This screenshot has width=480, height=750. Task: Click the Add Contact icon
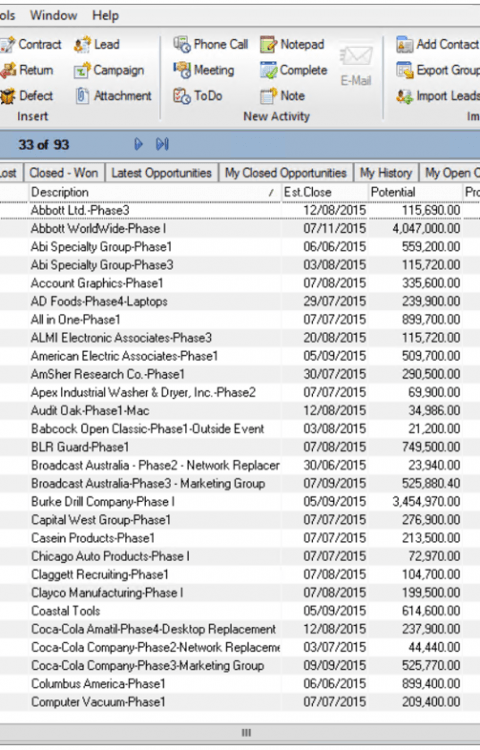(x=404, y=44)
